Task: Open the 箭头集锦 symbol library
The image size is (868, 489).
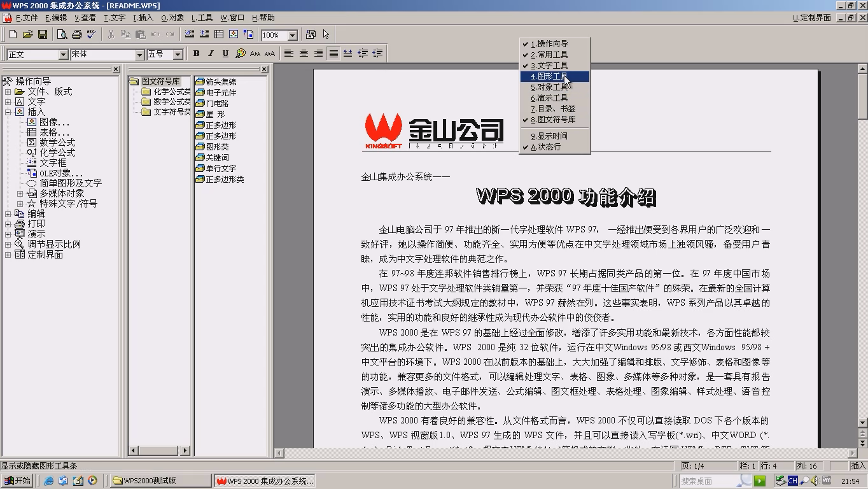Action: pos(216,81)
